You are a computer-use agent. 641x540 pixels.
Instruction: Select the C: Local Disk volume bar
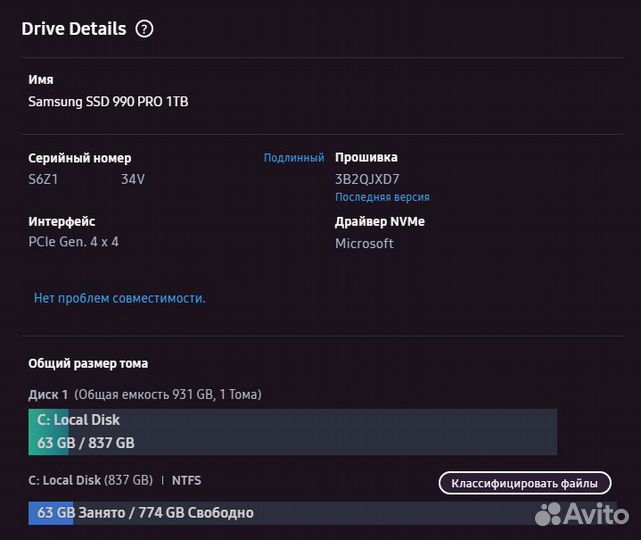click(x=293, y=432)
